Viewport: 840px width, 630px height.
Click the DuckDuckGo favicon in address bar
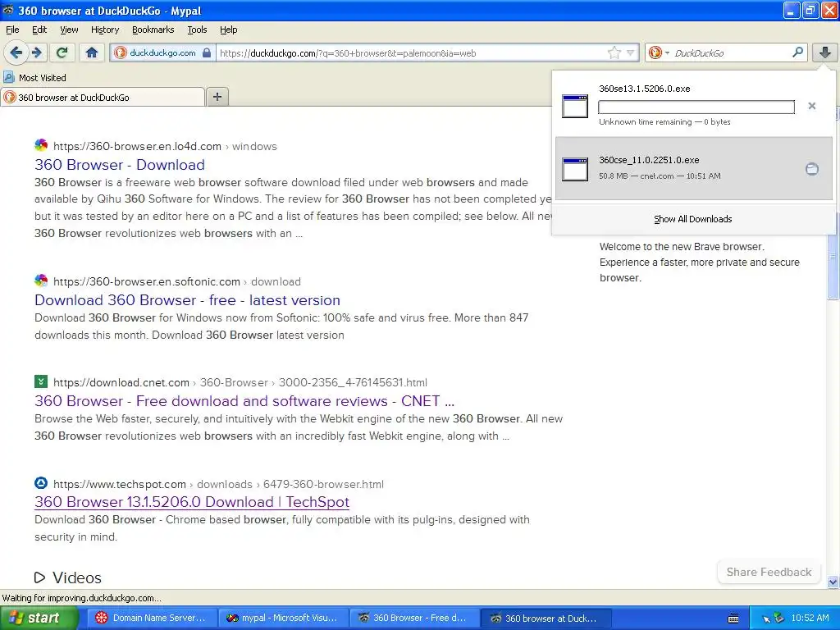[x=120, y=52]
